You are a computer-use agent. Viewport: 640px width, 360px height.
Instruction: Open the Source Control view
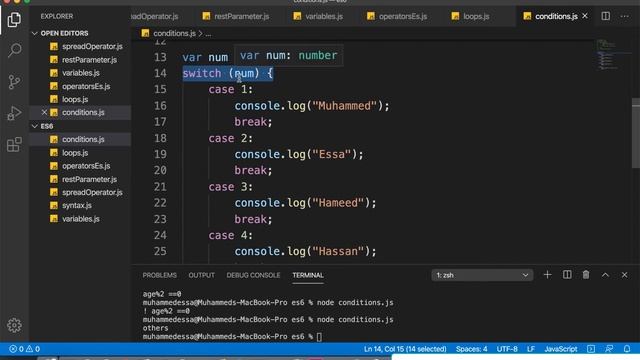[x=14, y=82]
